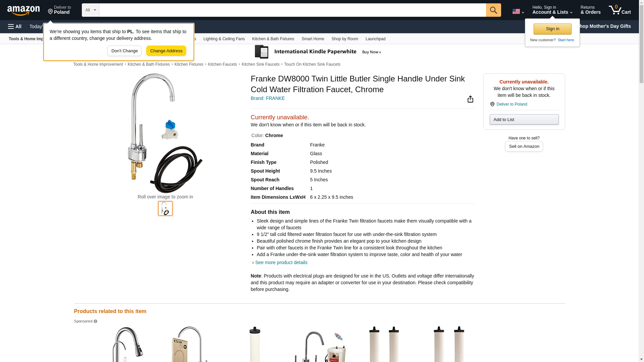Open the Shop by Room menu item
This screenshot has height=362, width=644.
point(344,39)
